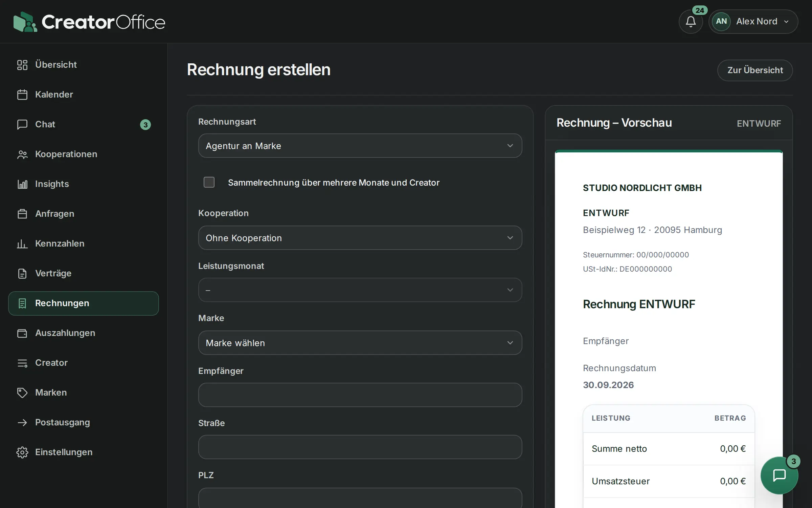Click the Kalender calendar icon in sidebar
812x508 pixels.
coord(22,94)
